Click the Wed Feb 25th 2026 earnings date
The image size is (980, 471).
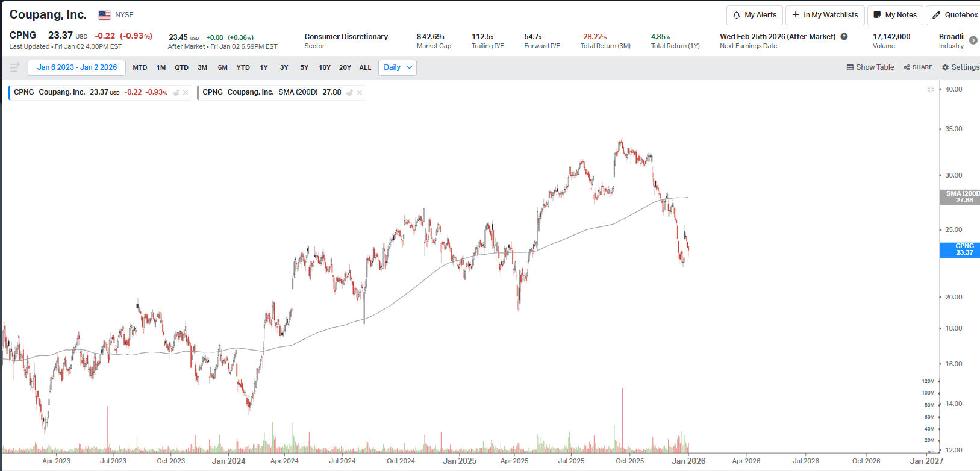click(778, 37)
